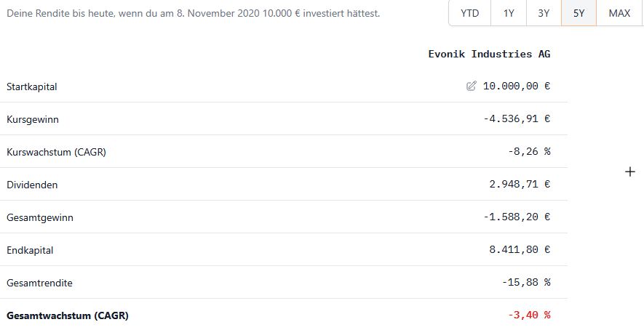This screenshot has height=330, width=644.
Task: Click the 10.000,00 € start capital value
Action: click(x=517, y=86)
